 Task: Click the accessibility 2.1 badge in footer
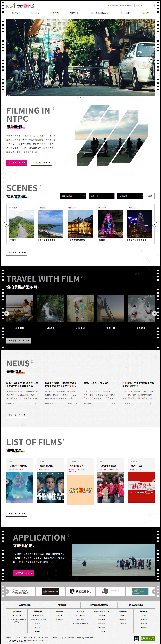pos(147,639)
